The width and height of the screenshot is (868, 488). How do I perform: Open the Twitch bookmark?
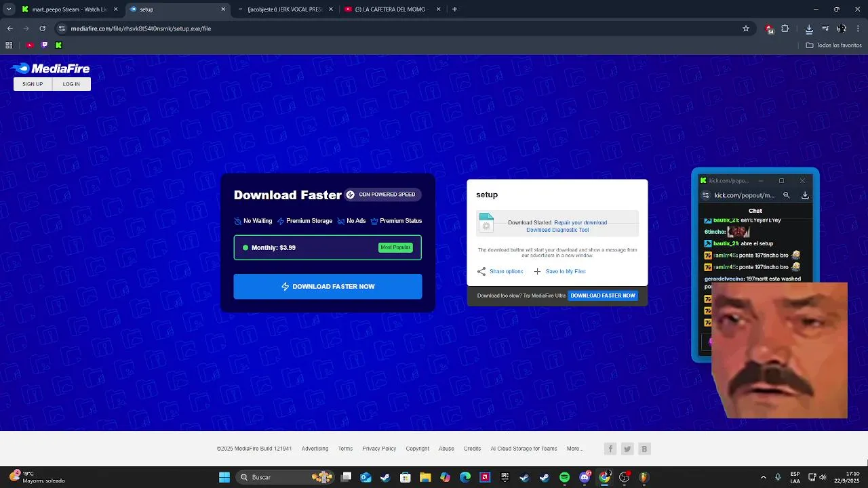click(44, 45)
